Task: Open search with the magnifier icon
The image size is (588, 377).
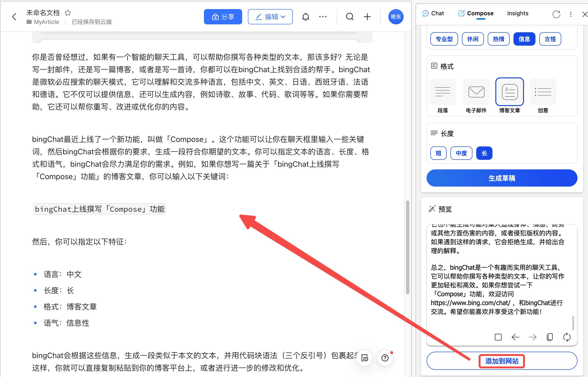Action: (350, 16)
